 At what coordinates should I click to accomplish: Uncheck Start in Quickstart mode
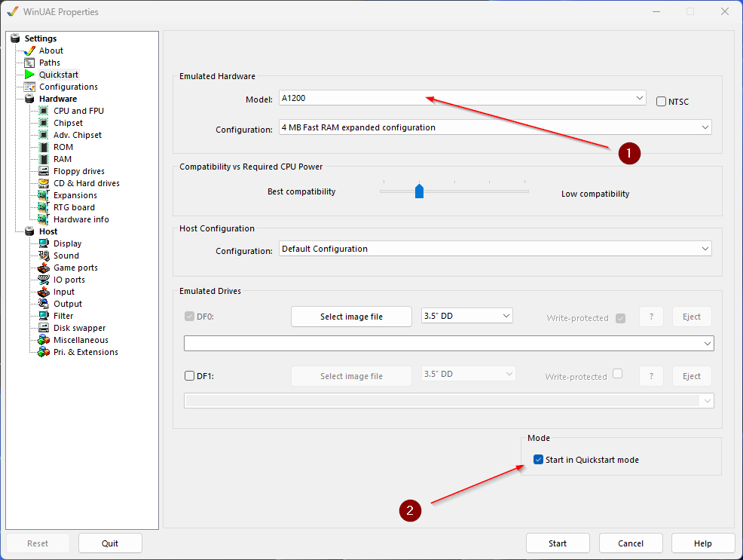click(x=538, y=460)
